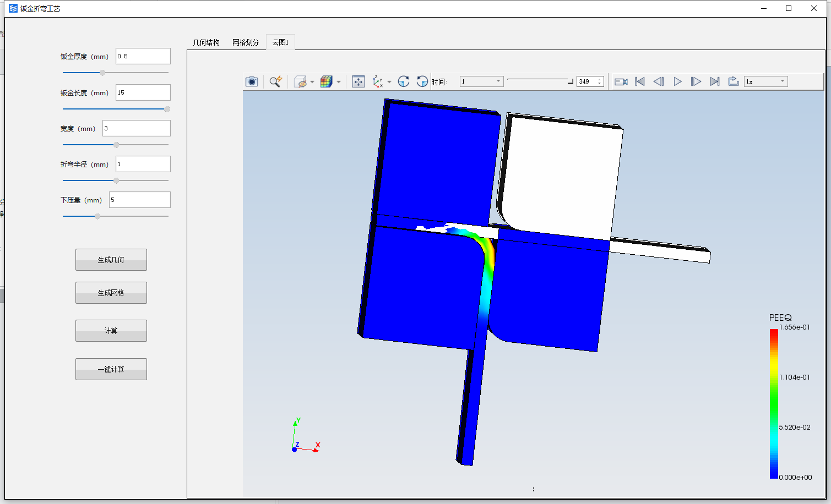
Task: Open the 1x playback speed dropdown
Action: pos(765,81)
